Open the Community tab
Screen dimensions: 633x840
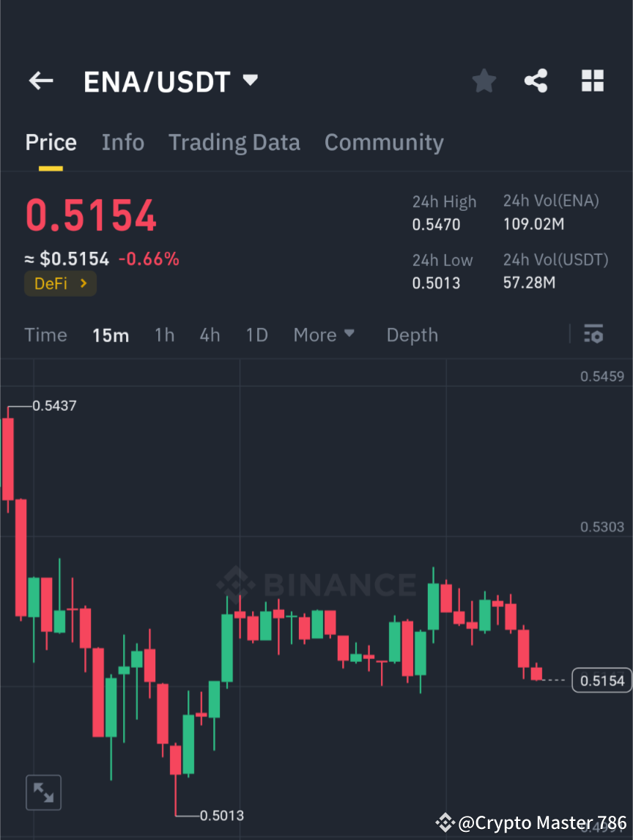click(384, 142)
